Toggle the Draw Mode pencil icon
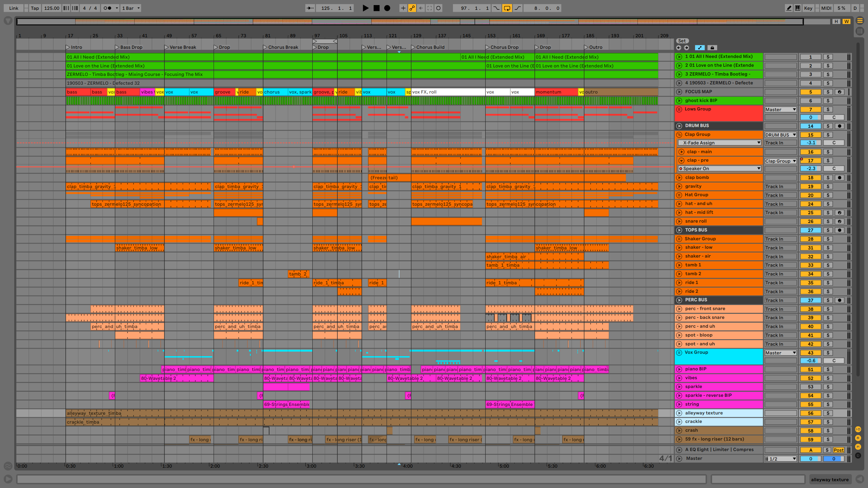868x488 pixels. [789, 8]
